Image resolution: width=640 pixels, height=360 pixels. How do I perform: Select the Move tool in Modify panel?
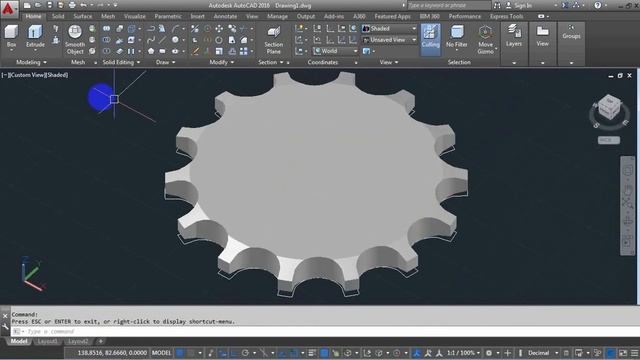(219, 29)
